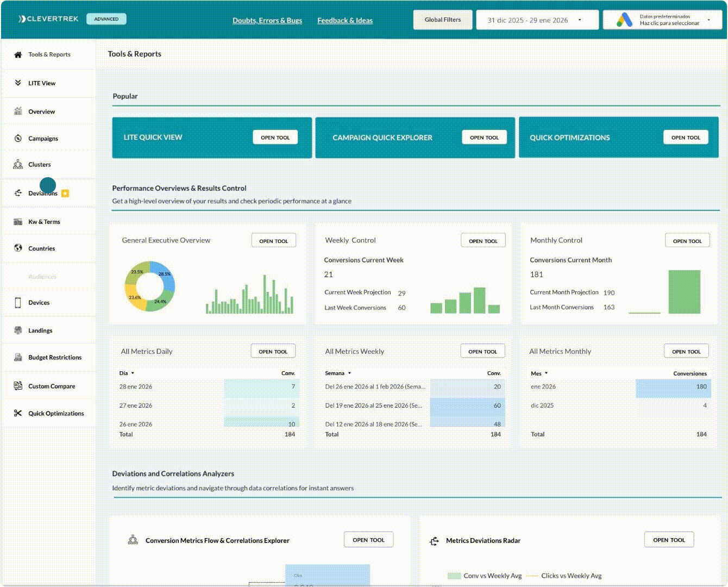Open the Doubts, Errors & Bugs link
This screenshot has height=587, width=728.
tap(267, 21)
